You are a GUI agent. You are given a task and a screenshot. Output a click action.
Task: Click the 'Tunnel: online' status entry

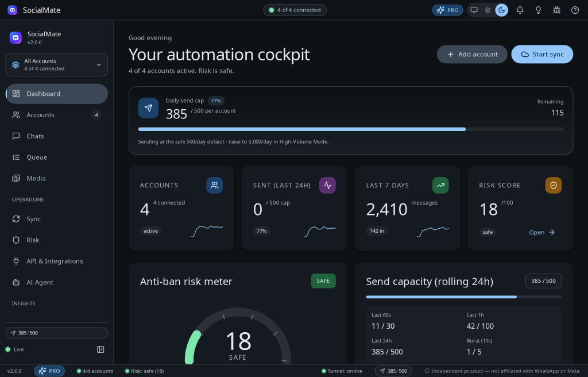tap(342, 371)
